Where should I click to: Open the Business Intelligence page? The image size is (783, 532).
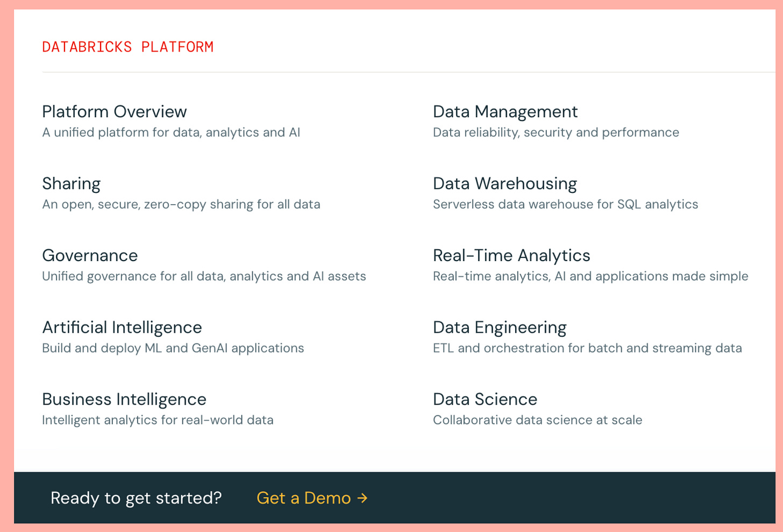coord(124,400)
